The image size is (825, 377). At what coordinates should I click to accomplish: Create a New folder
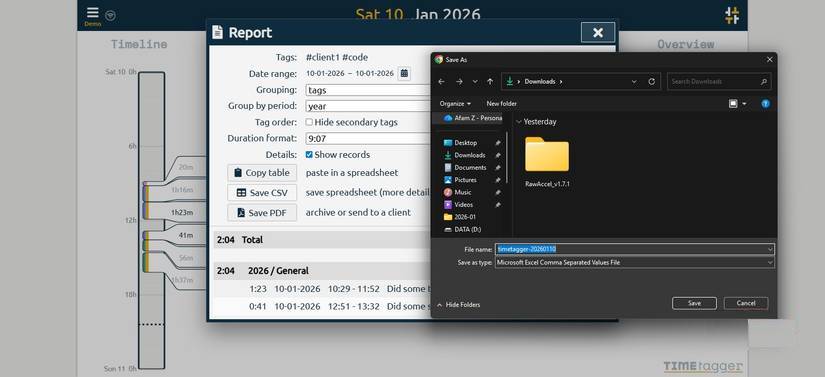pos(501,104)
